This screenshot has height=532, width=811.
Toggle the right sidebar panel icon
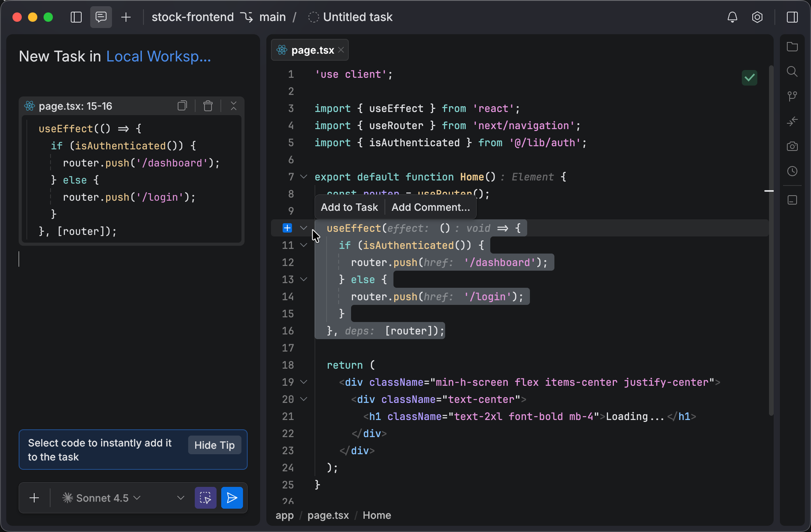pos(792,17)
